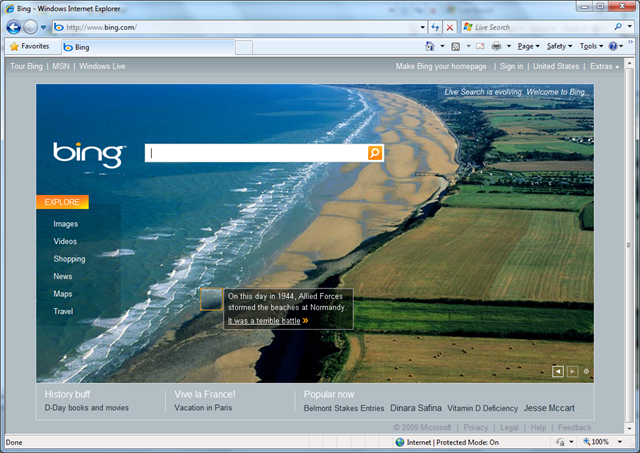Click the Home toolbar icon

(x=430, y=46)
